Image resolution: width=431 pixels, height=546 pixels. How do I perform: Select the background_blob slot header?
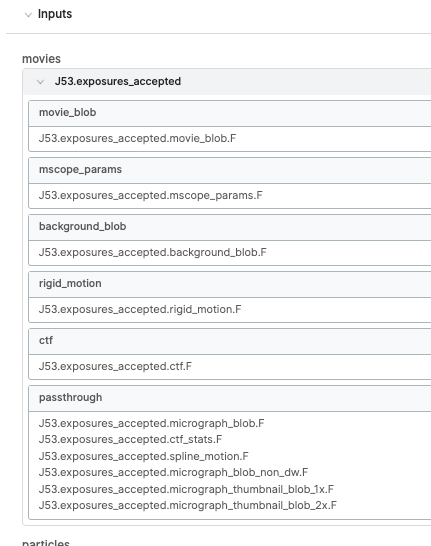coord(230,227)
